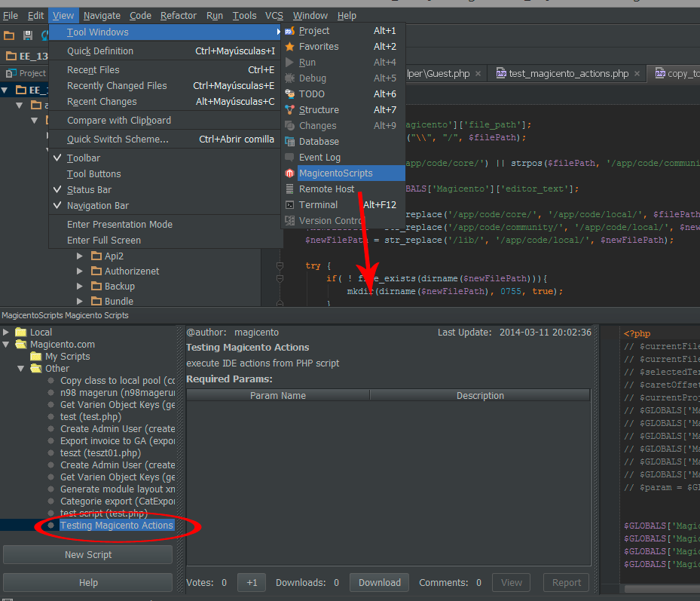The image size is (700, 601).
Task: Select the 'Generate module layout' script row
Action: 118,489
